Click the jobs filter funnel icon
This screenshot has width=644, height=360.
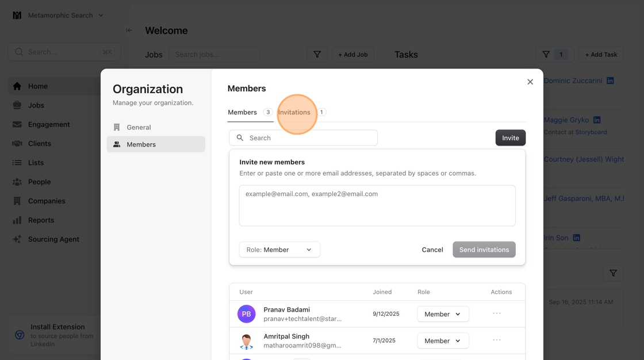(317, 55)
